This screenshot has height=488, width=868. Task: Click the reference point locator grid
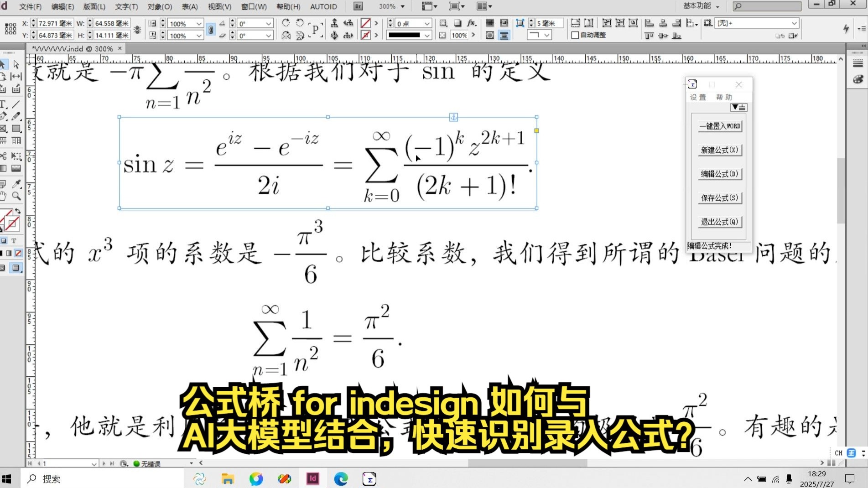(10, 29)
